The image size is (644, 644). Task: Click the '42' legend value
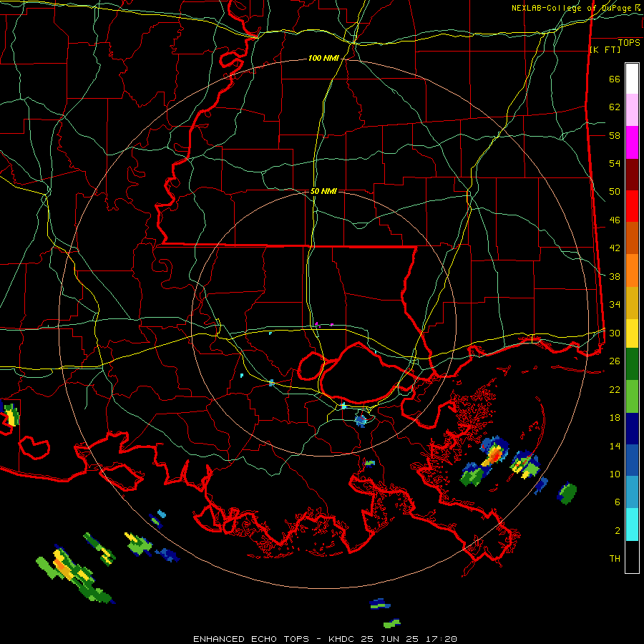point(615,248)
